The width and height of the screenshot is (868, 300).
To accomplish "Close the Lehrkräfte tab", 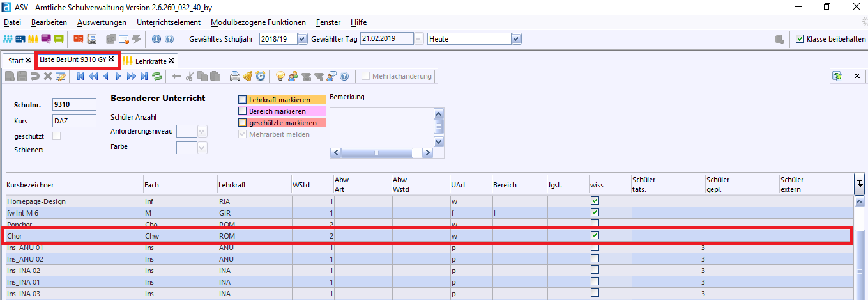I will pos(171,61).
